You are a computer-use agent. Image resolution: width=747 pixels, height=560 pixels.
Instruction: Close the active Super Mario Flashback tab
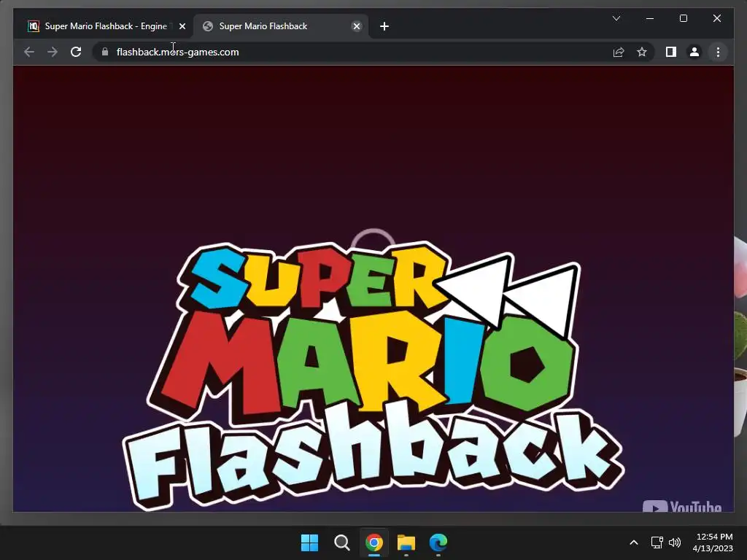356,27
